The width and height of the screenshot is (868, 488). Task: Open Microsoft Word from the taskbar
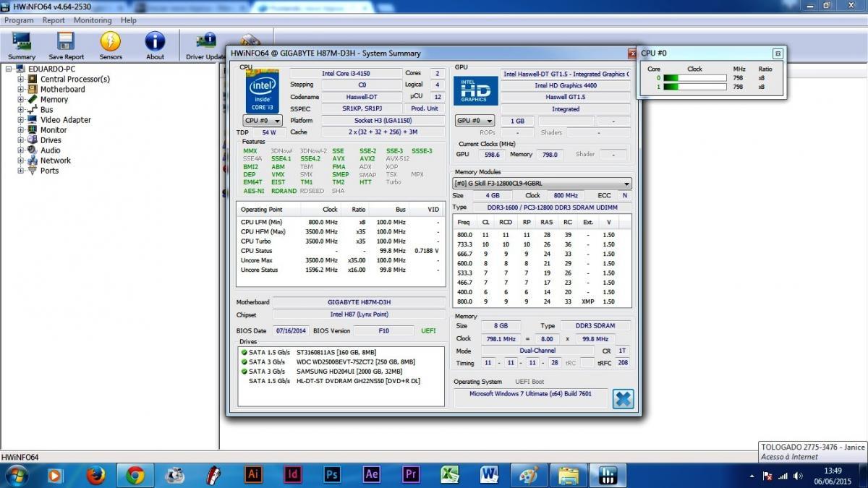click(x=489, y=475)
